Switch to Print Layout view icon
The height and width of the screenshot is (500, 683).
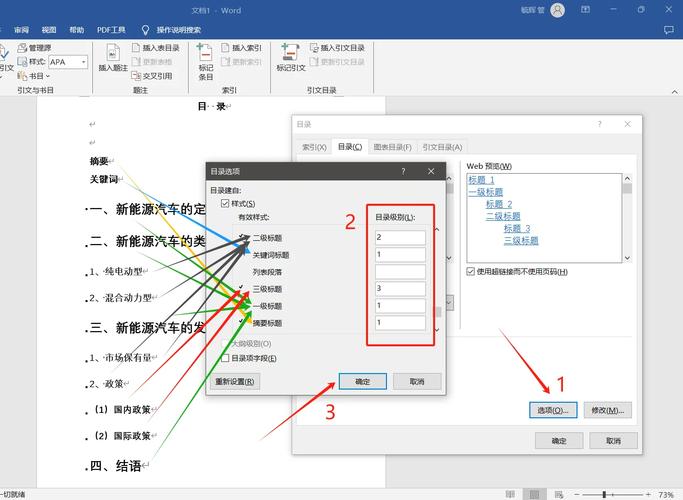(534, 494)
